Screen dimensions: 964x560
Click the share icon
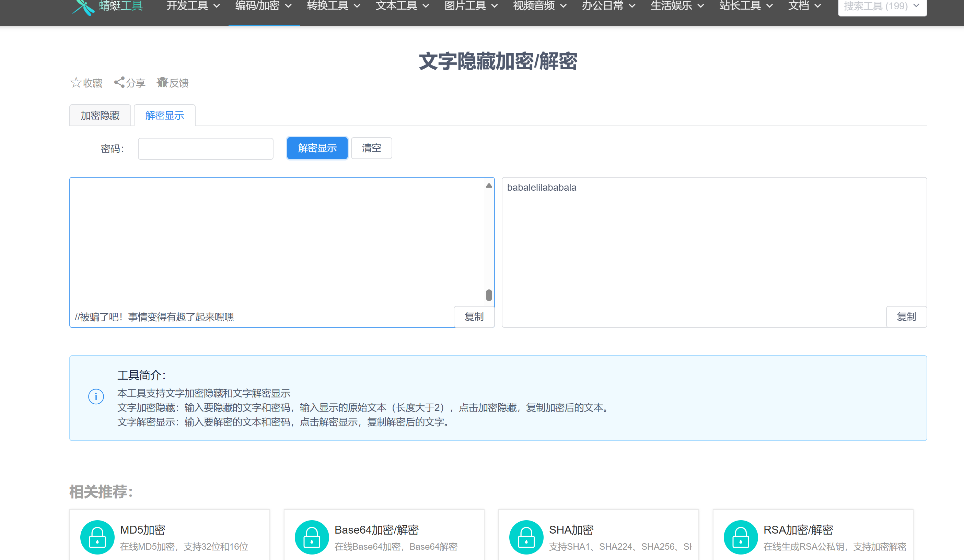tap(119, 83)
